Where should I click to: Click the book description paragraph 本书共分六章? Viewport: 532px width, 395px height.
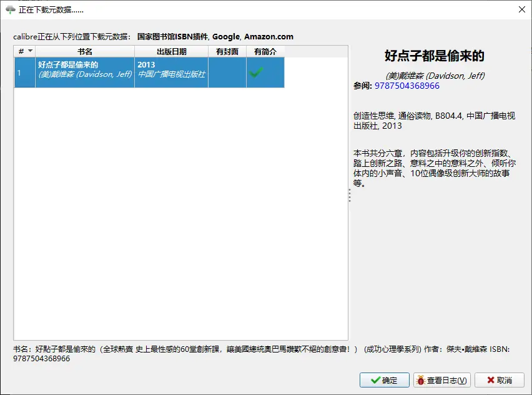(x=431, y=169)
